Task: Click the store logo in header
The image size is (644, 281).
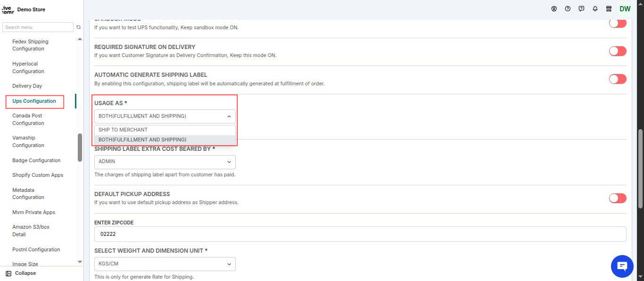Action: click(8, 9)
